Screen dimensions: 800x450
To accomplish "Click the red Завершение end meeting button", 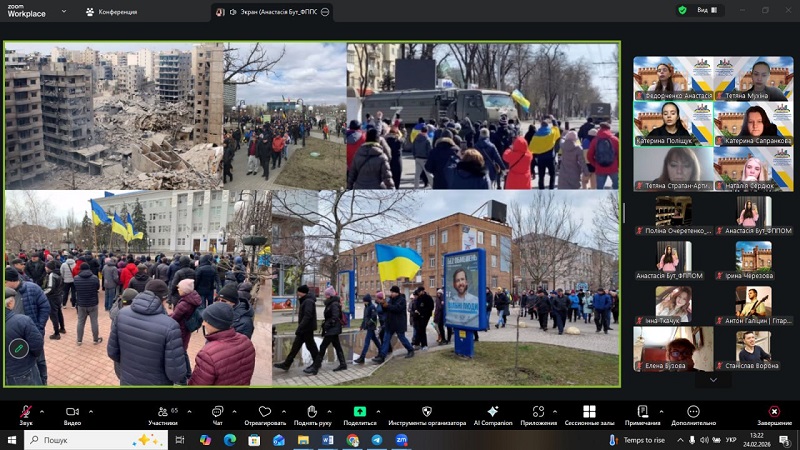I will click(x=774, y=412).
